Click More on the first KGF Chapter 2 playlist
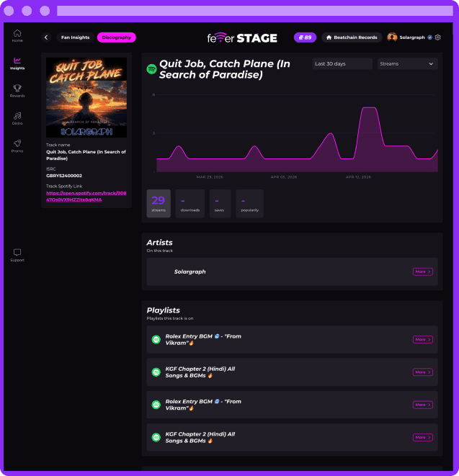459x476 pixels. 422,372
